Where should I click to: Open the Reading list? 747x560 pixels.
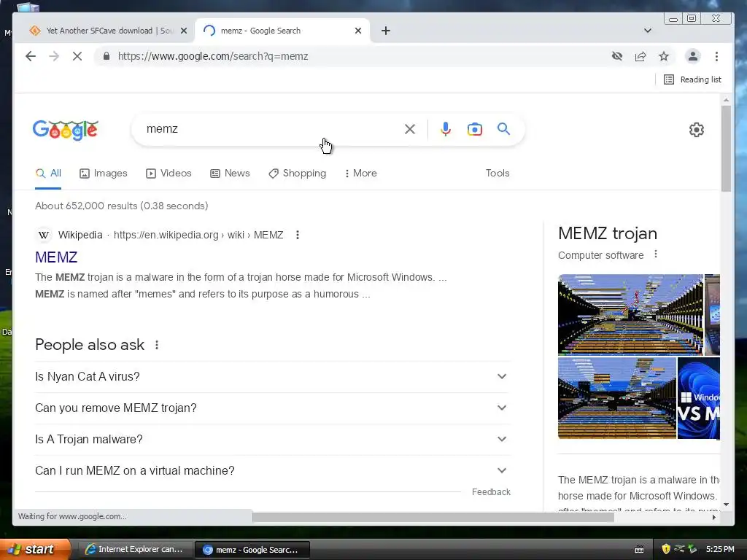(692, 79)
